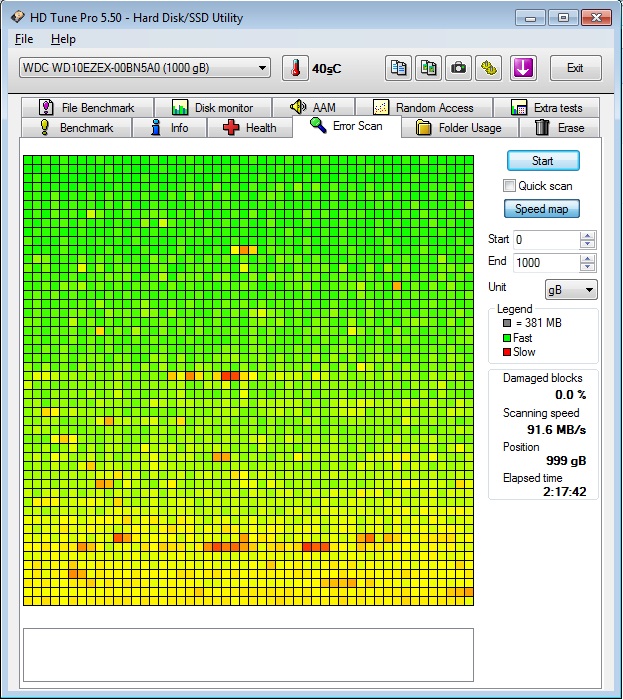The height and width of the screenshot is (700, 623).
Task: Click the gray 381 MB legend swatch
Action: click(x=507, y=323)
